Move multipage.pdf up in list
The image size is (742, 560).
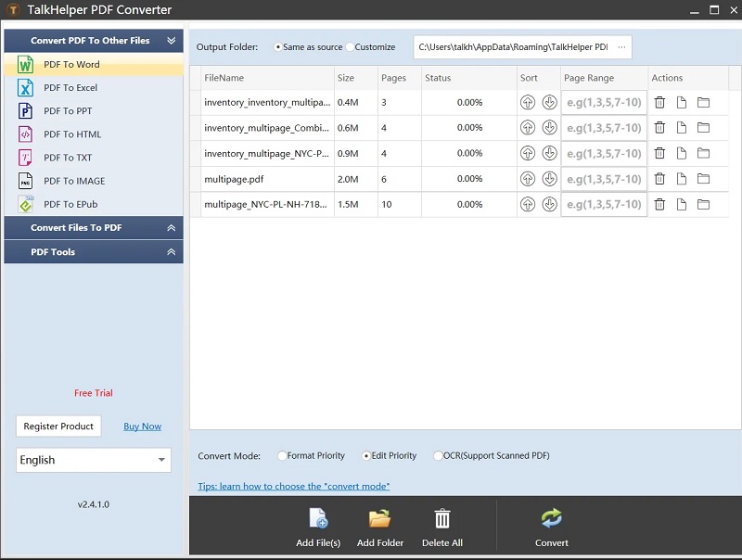(528, 179)
